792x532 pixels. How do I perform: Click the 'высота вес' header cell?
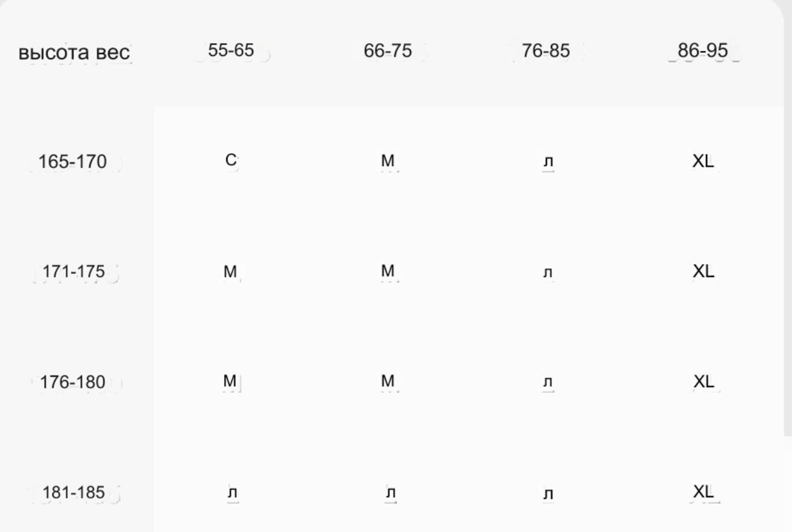[74, 53]
